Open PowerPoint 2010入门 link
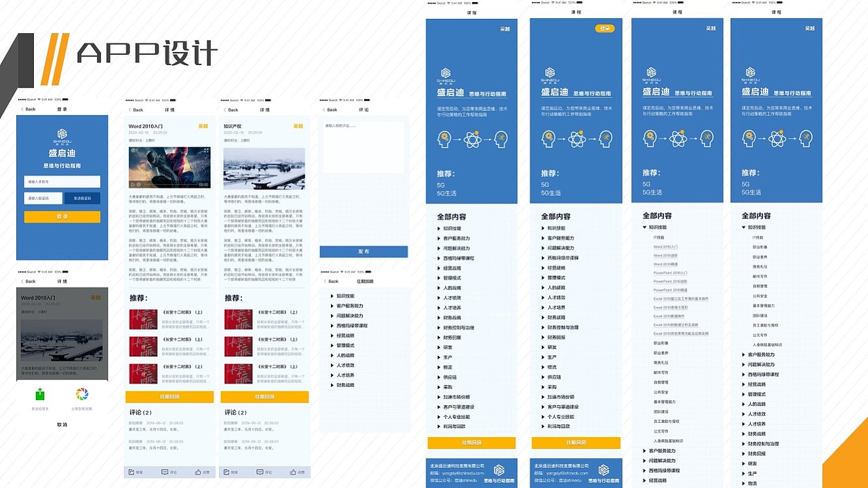This screenshot has width=868, height=488. coord(671,272)
